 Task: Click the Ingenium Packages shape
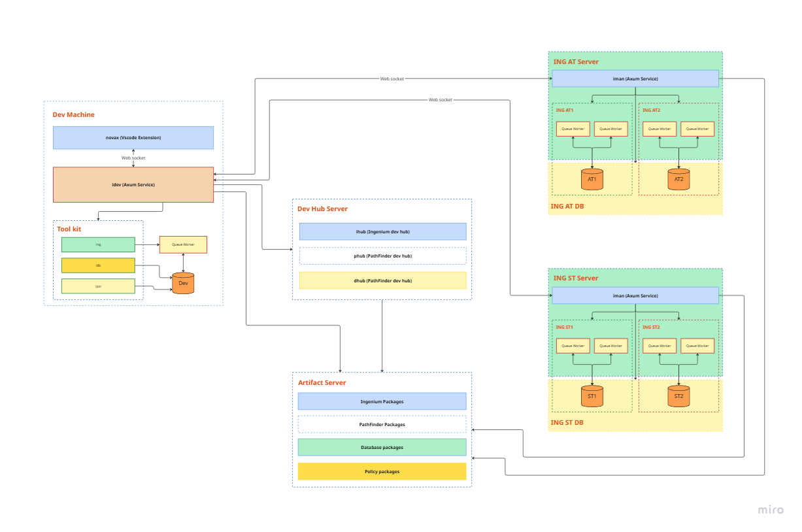[x=382, y=401]
